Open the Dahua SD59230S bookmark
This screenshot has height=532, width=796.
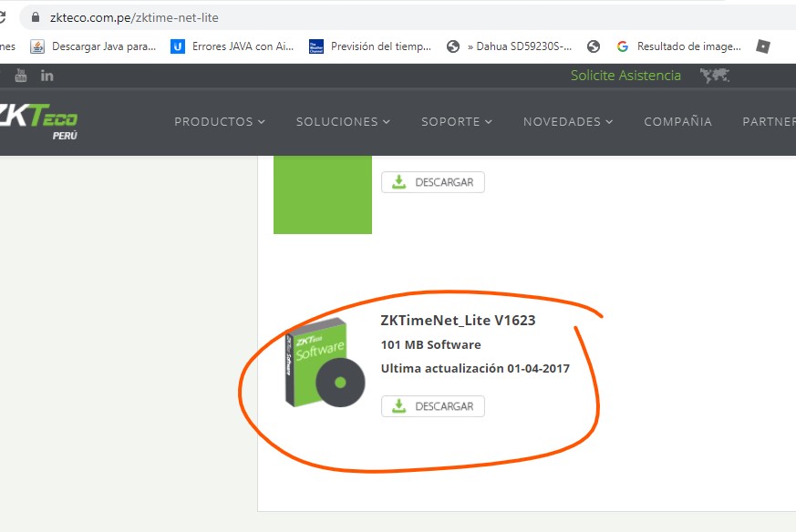(x=509, y=46)
